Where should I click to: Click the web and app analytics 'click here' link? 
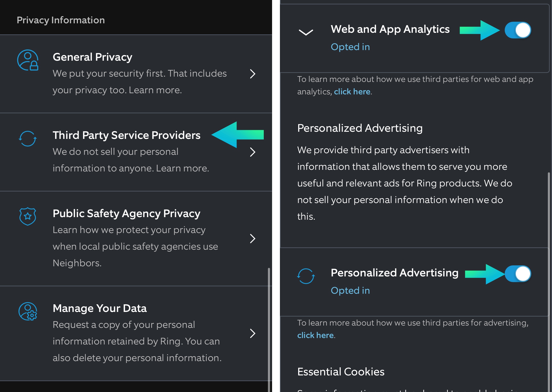(352, 92)
